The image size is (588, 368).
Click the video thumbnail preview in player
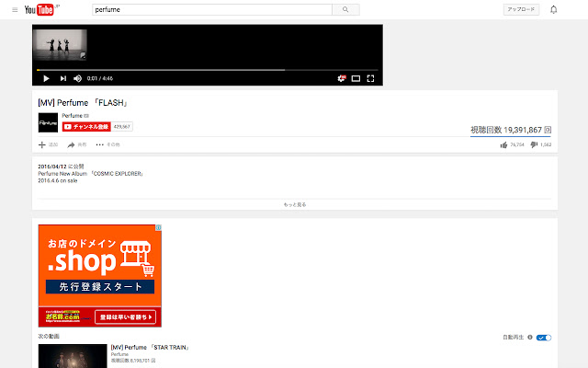(x=60, y=45)
